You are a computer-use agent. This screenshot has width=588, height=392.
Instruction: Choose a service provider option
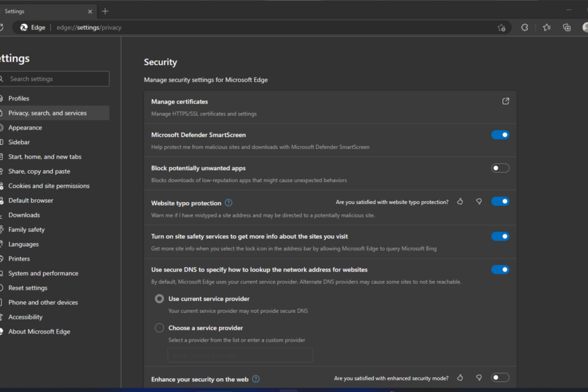tap(159, 328)
